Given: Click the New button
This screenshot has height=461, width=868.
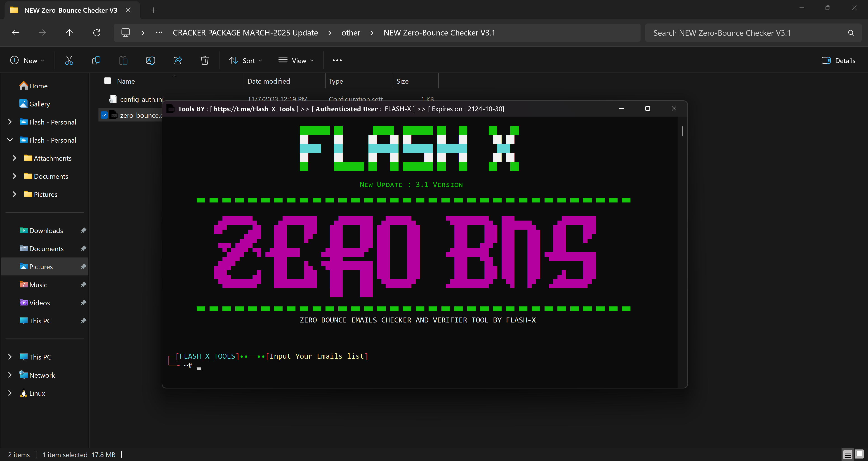Looking at the screenshot, I should click(27, 61).
